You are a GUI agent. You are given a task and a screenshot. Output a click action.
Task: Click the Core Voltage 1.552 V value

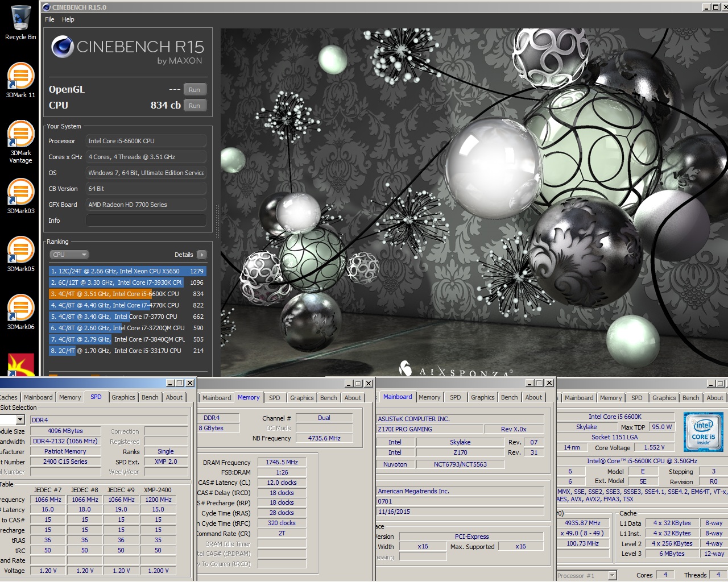[x=654, y=447]
